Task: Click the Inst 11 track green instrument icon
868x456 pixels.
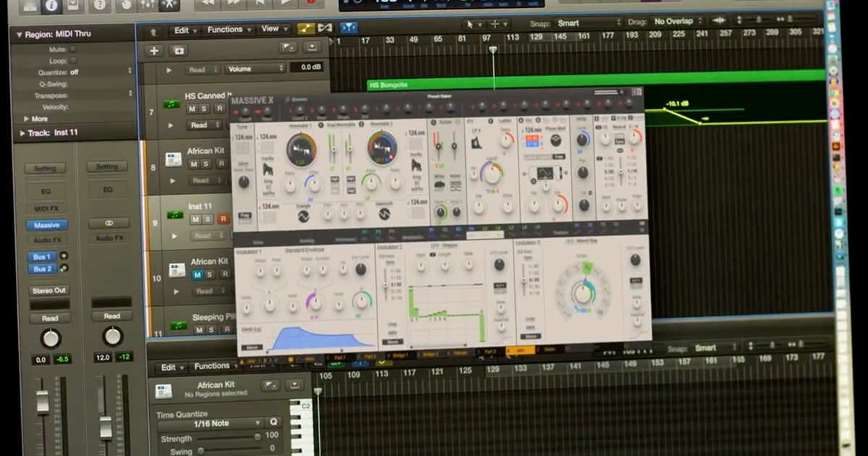Action: pos(174,215)
